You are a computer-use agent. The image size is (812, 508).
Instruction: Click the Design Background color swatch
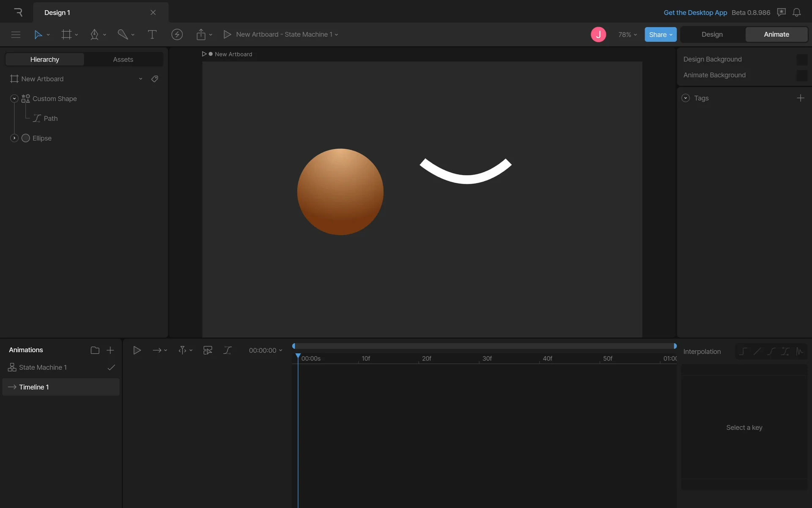click(x=801, y=60)
